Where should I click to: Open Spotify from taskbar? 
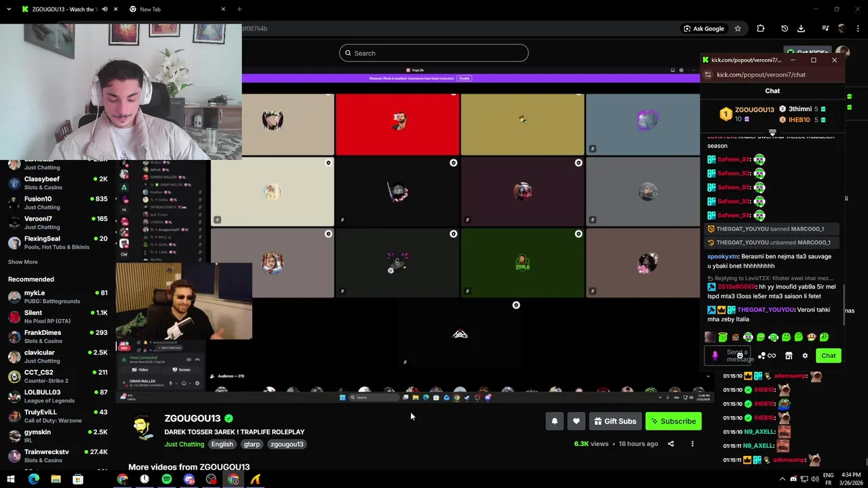coord(167,479)
